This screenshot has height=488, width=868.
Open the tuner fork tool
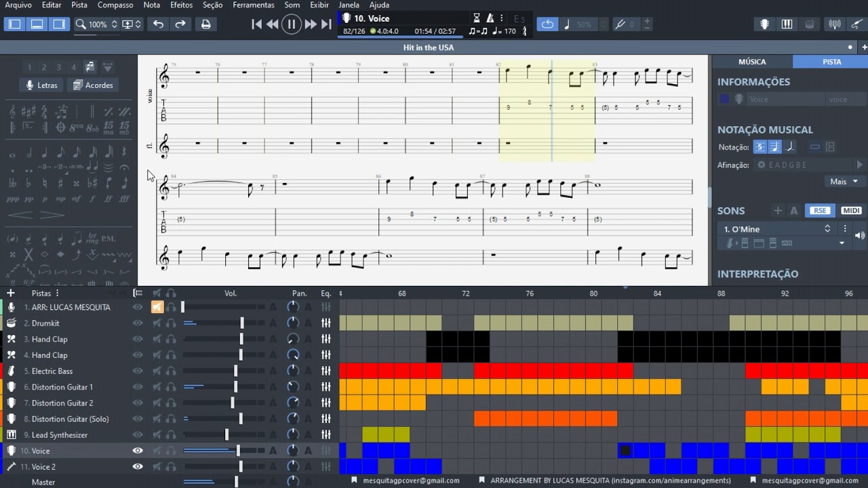click(x=620, y=24)
